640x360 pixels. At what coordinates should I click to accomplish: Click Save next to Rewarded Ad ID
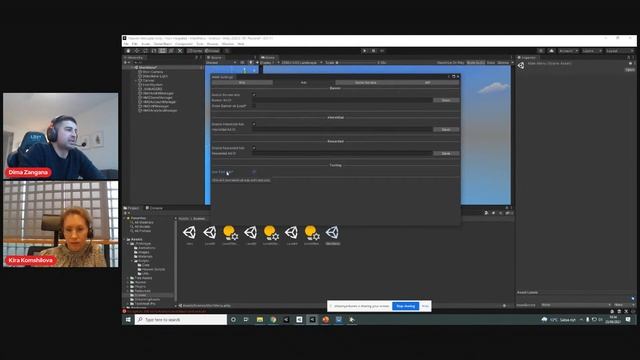(x=446, y=153)
